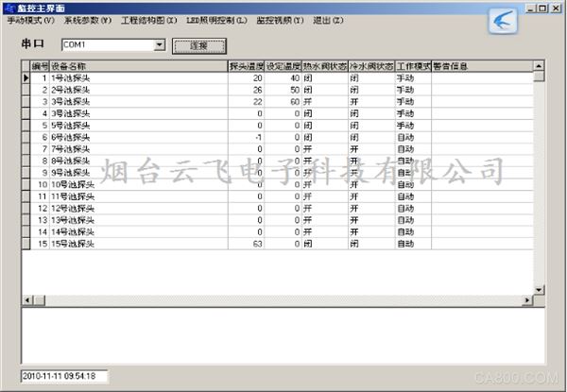Click work mode 自动 for 15号池探头
Screen dimensions: 567x392
[x=413, y=244]
